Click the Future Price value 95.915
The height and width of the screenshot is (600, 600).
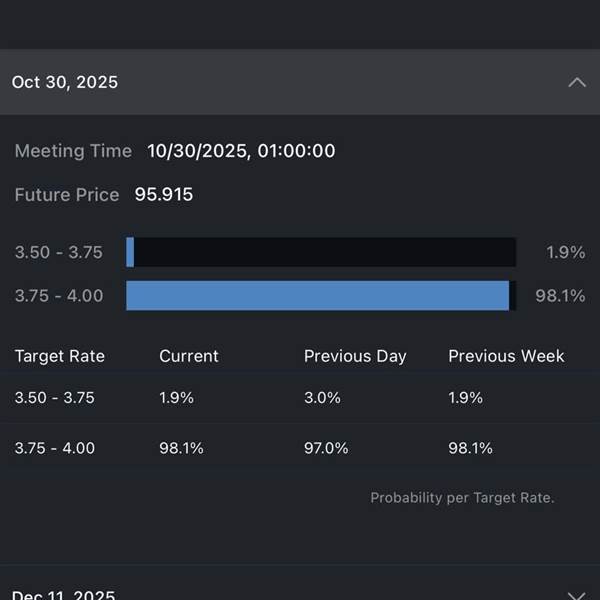click(164, 195)
